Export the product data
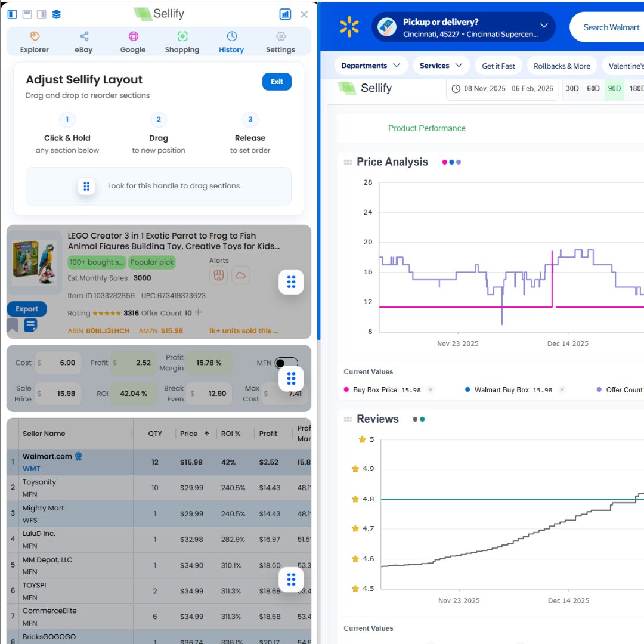Image resolution: width=644 pixels, height=644 pixels. pos(27,309)
